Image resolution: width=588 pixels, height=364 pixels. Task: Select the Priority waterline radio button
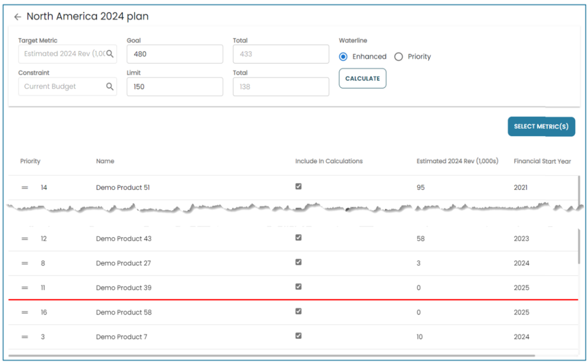(399, 57)
